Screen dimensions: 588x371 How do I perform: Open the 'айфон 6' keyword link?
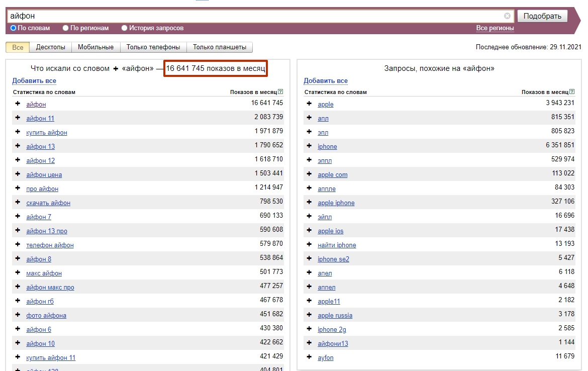pyautogui.click(x=39, y=330)
